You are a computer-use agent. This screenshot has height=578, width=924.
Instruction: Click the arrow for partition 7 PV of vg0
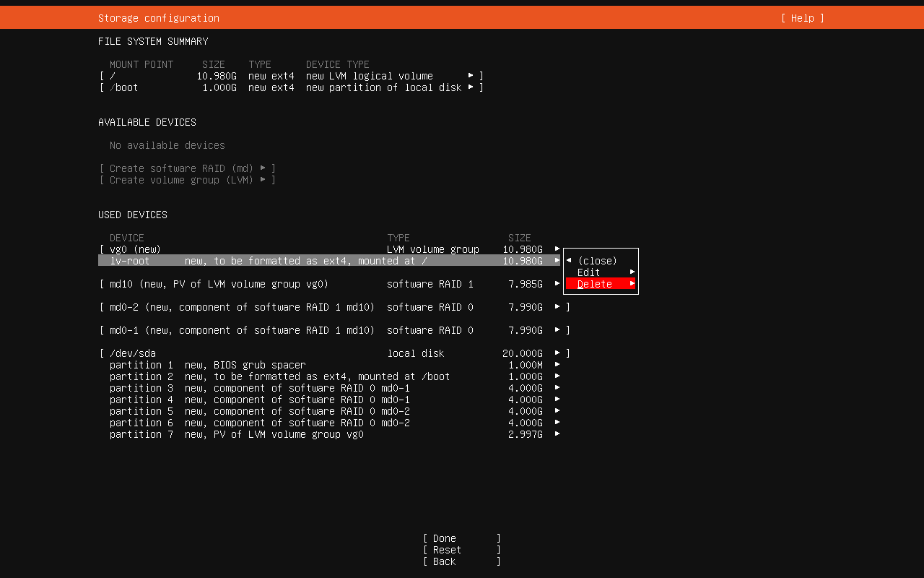click(557, 434)
